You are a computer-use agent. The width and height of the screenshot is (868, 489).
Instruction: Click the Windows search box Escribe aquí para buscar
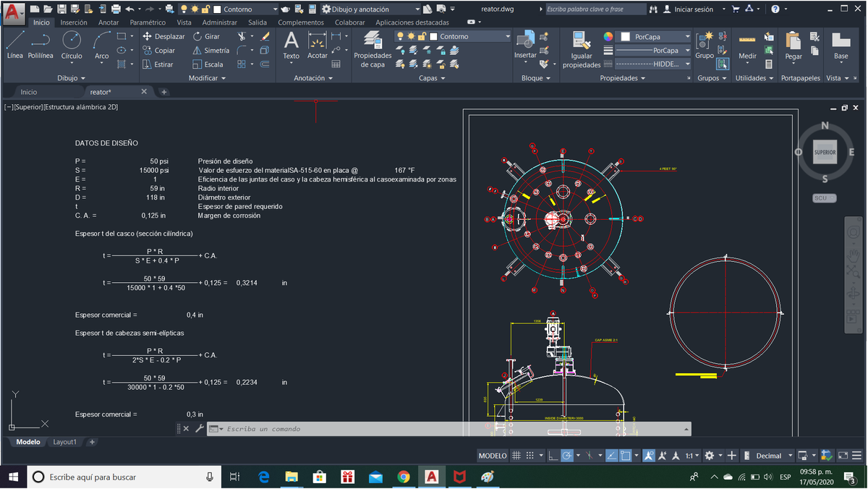click(x=123, y=477)
